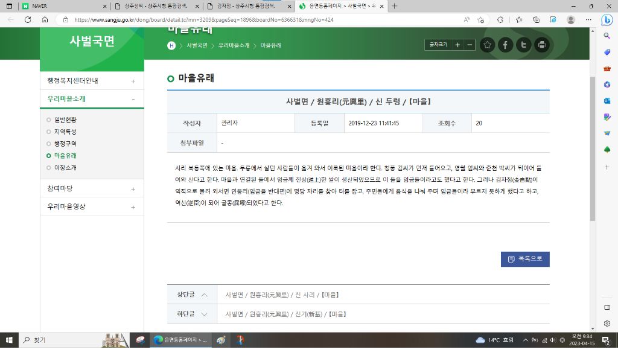This screenshot has height=364, width=618.
Task: Open browser read aloud icon
Action: pos(467,20)
